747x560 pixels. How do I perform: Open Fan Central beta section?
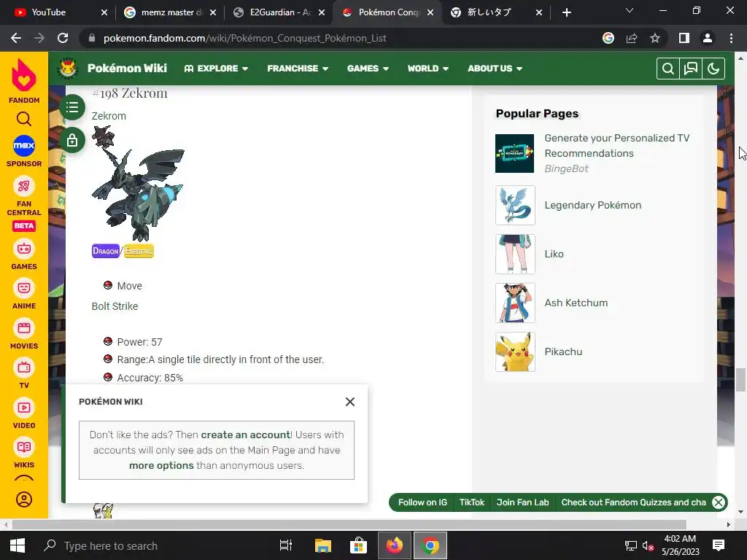[x=24, y=204]
